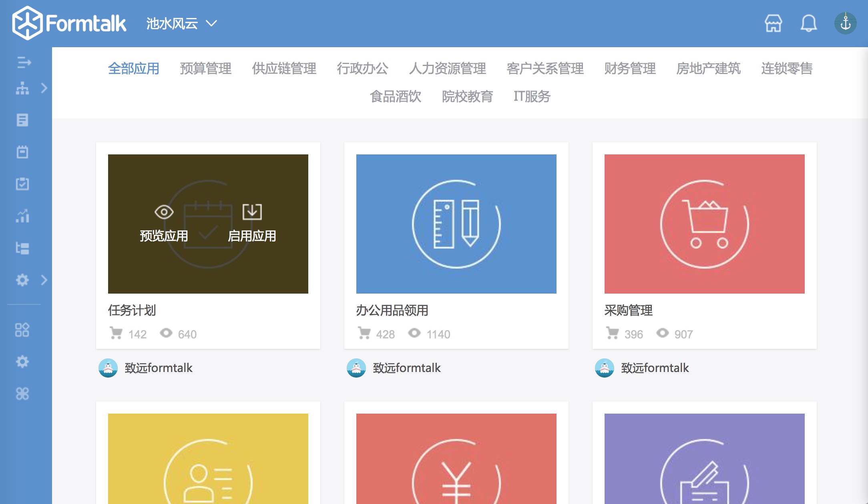Open the 办公用品领用 app thumbnail
This screenshot has width=868, height=504.
coord(456,224)
